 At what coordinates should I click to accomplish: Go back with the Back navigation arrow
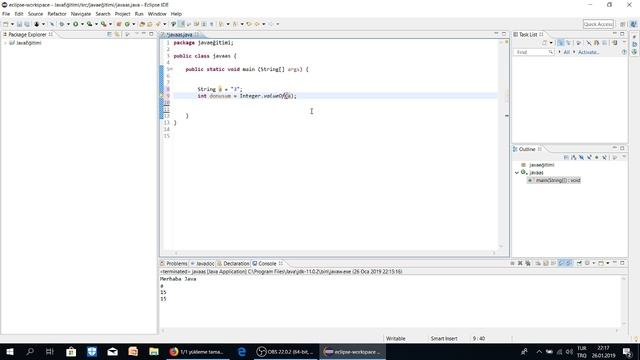pos(257,24)
